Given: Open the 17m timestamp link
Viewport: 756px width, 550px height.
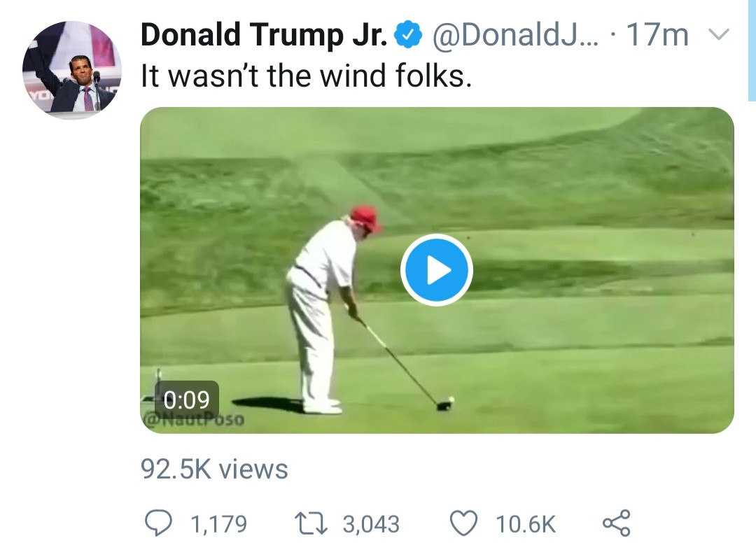Looking at the screenshot, I should (657, 35).
